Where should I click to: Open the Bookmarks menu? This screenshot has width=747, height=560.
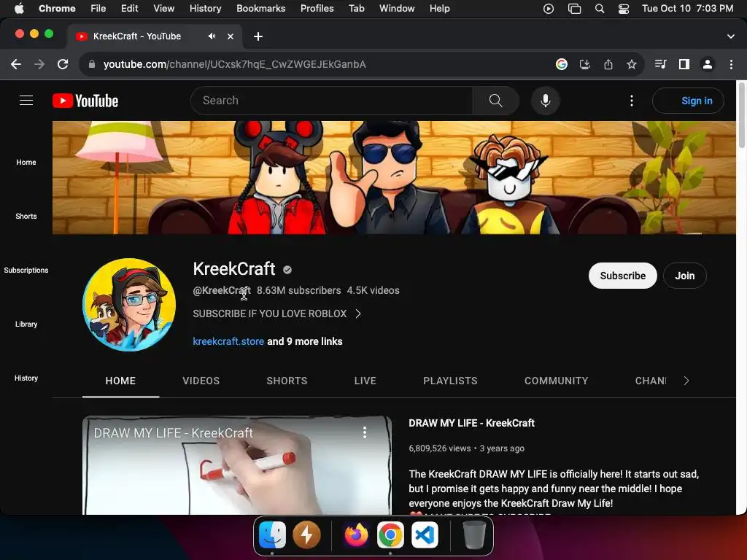(x=260, y=9)
